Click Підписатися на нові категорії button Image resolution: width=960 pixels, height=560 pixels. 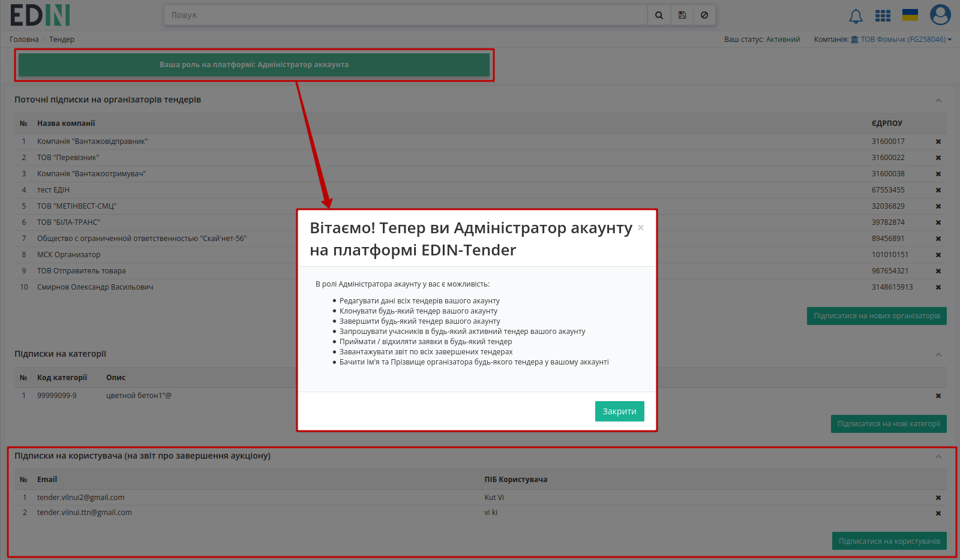tap(889, 424)
